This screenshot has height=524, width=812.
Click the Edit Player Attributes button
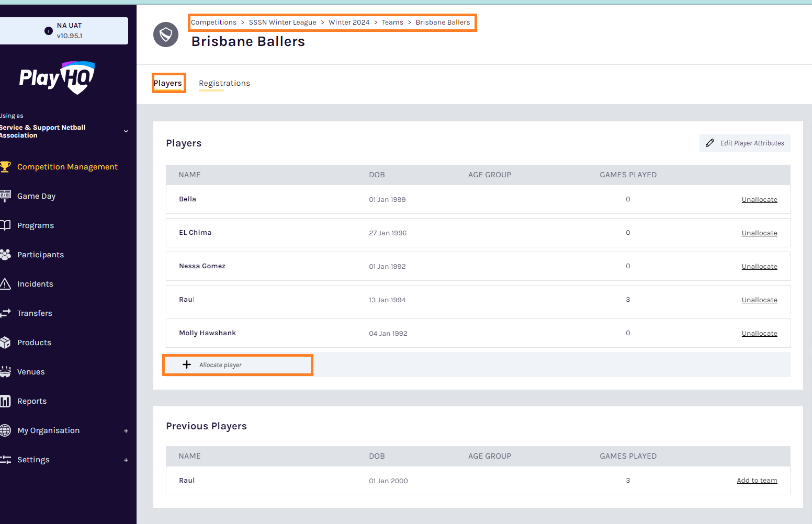pyautogui.click(x=745, y=143)
